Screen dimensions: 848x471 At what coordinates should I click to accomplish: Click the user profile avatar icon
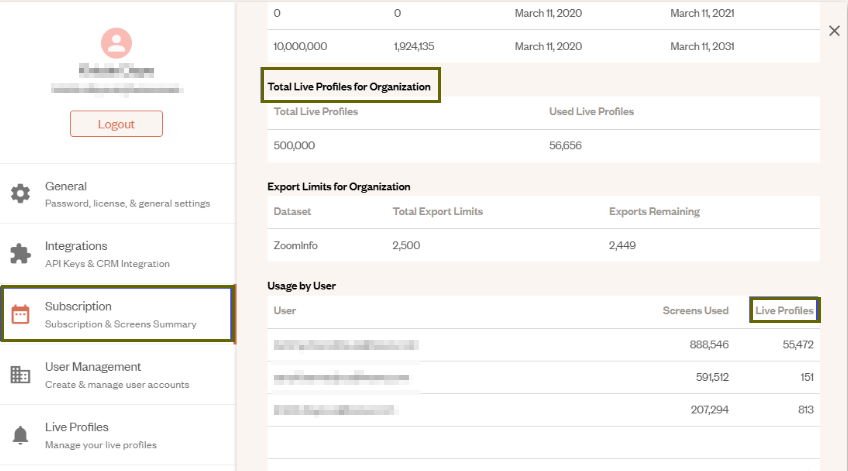point(116,43)
